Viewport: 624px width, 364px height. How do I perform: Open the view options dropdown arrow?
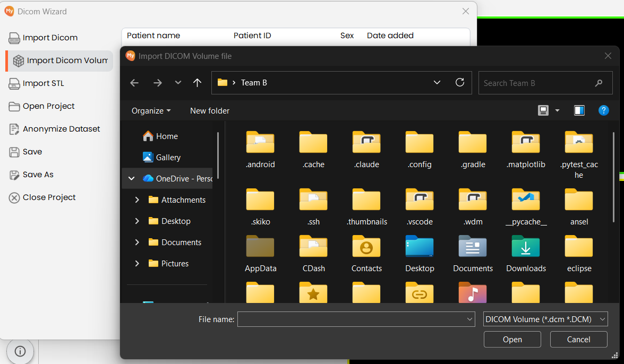click(557, 110)
